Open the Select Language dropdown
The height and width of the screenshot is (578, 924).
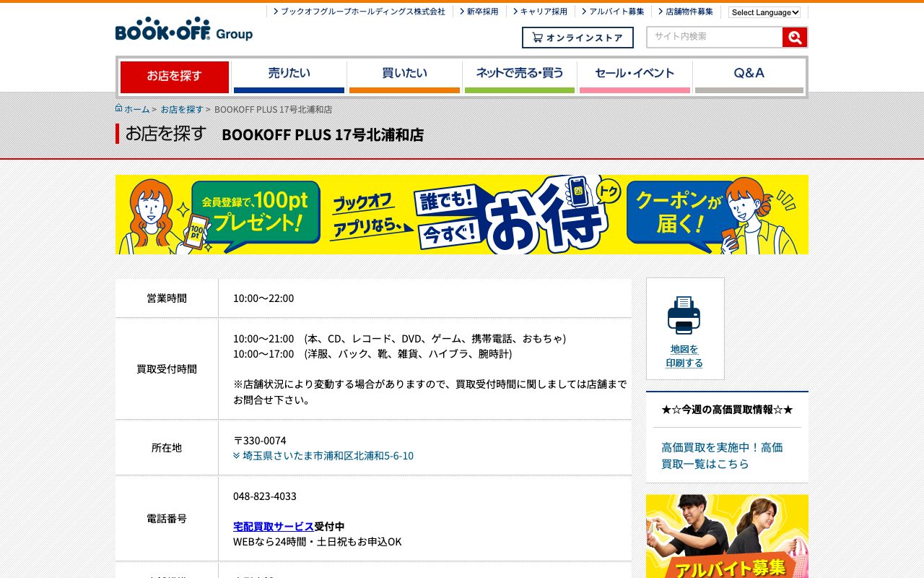tap(764, 12)
